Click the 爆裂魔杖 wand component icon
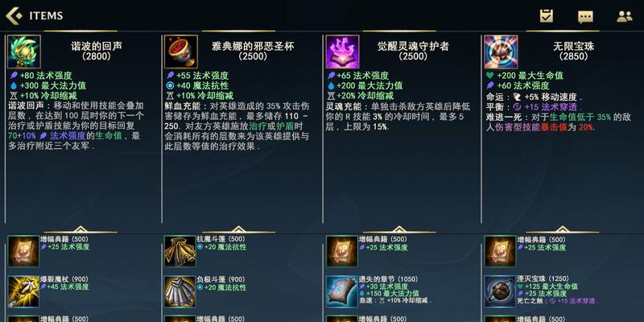Image resolution: width=644 pixels, height=322 pixels. click(23, 291)
